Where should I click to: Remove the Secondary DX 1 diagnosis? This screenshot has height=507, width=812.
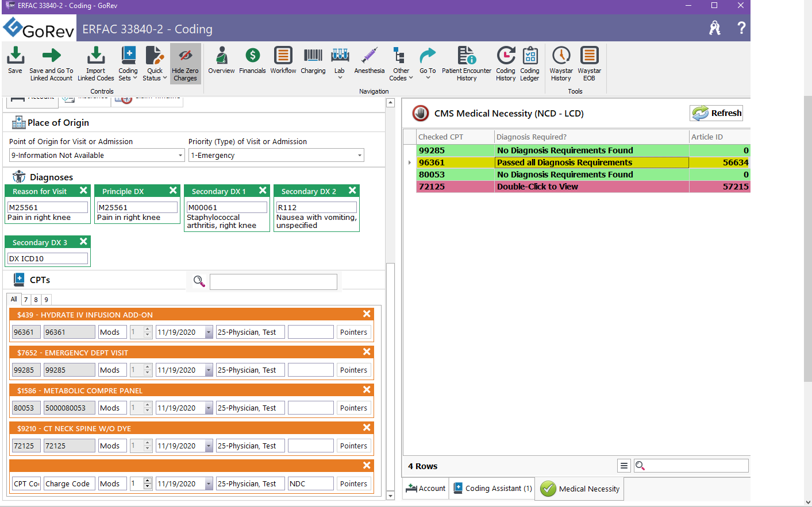click(x=263, y=191)
